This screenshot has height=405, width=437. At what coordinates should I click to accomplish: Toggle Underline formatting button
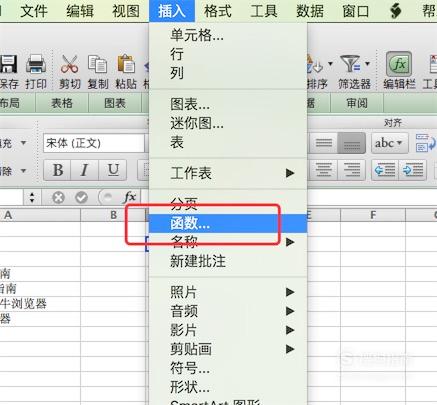[113, 170]
